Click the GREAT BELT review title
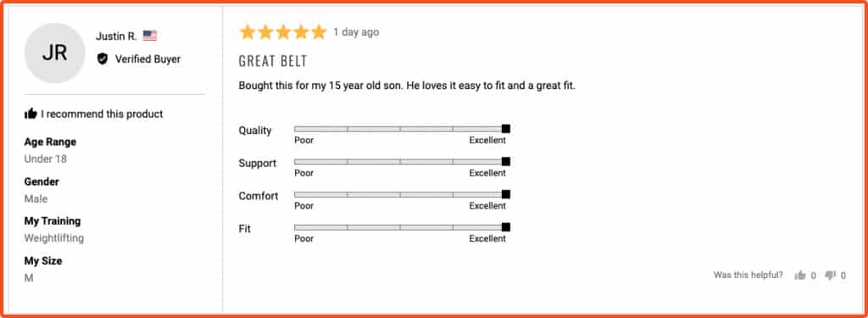 273,61
